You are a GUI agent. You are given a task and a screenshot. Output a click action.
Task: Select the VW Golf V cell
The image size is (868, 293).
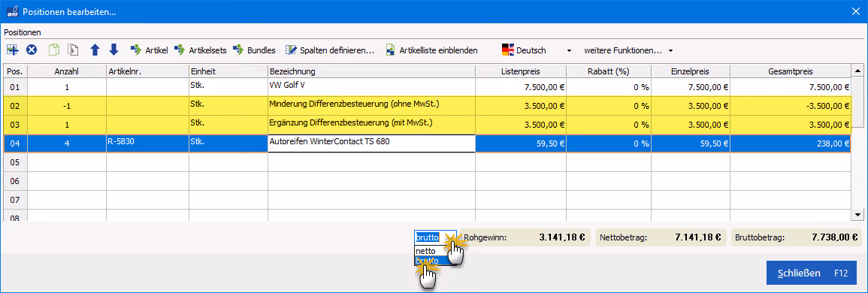click(x=371, y=87)
